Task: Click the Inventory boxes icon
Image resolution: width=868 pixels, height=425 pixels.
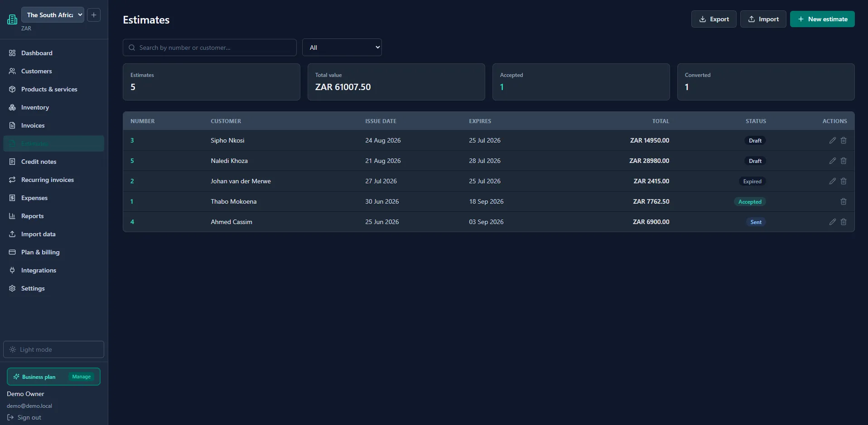Action: pos(12,107)
